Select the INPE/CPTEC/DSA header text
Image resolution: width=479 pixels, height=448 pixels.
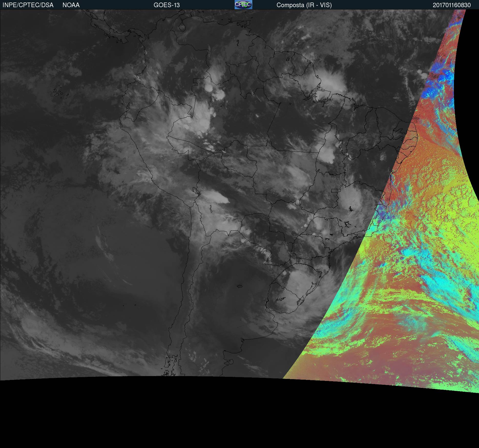click(28, 5)
